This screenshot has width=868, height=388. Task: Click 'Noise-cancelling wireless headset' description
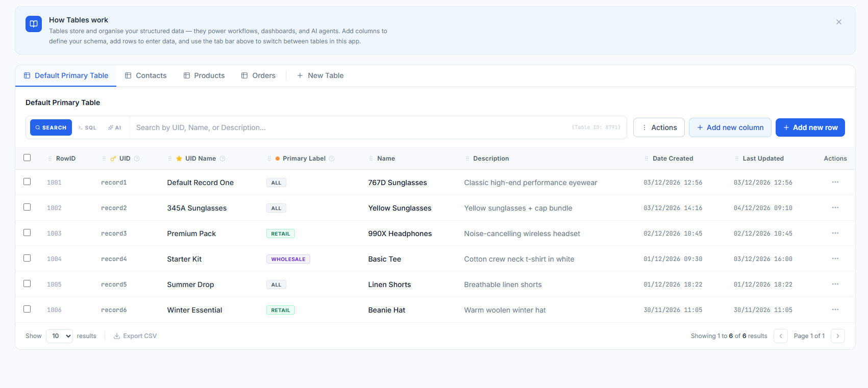click(x=522, y=234)
